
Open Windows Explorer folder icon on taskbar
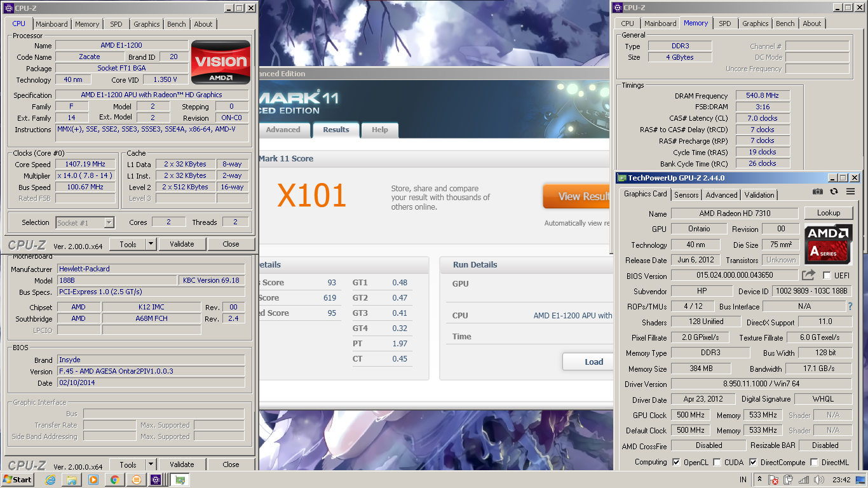coord(72,480)
